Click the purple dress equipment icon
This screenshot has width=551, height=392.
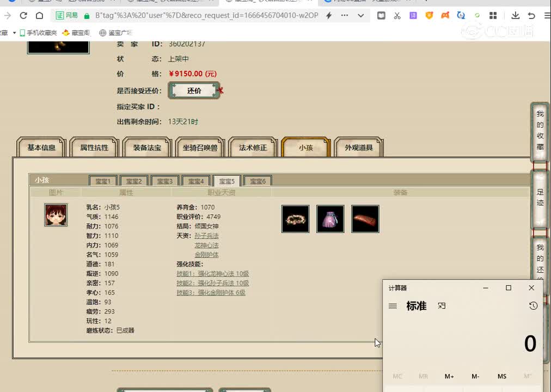click(x=330, y=219)
